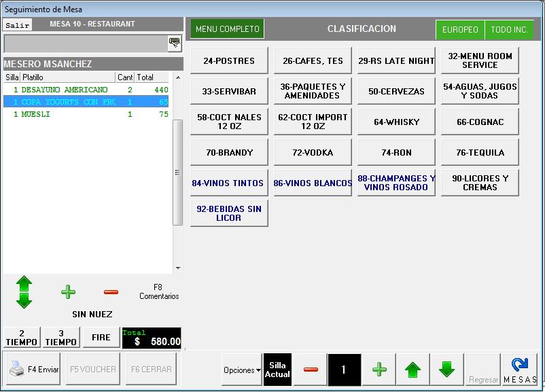
Task: Click bottom green down arrow beside Regresar
Action: (447, 370)
